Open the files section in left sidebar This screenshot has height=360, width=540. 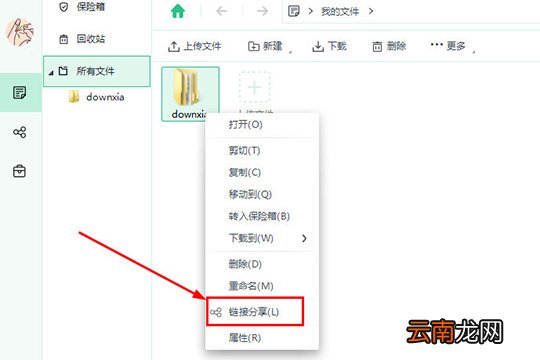19,93
